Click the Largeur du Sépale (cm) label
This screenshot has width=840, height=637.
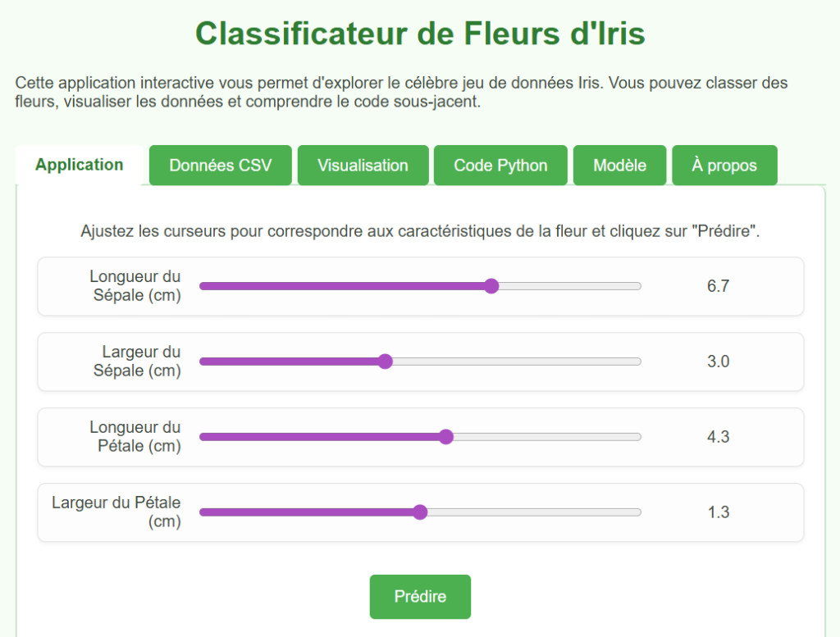pos(137,362)
